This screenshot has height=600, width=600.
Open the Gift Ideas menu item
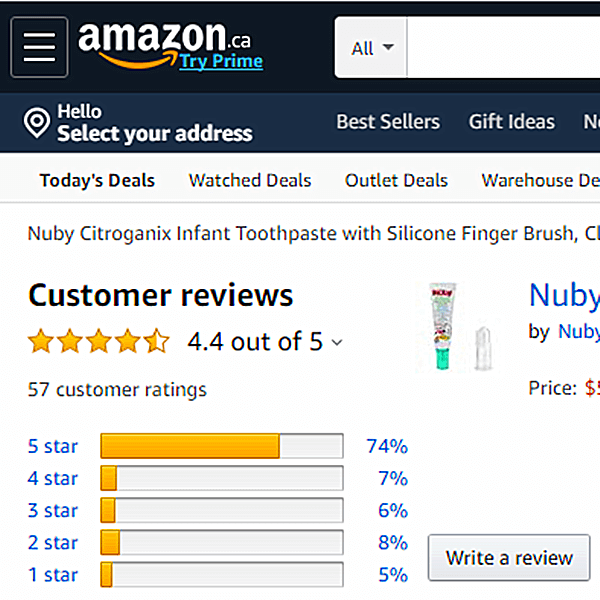pyautogui.click(x=511, y=122)
